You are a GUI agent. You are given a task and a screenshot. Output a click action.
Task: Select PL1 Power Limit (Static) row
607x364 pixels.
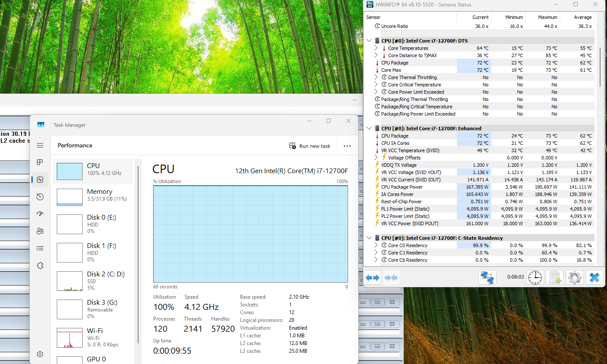click(479, 209)
